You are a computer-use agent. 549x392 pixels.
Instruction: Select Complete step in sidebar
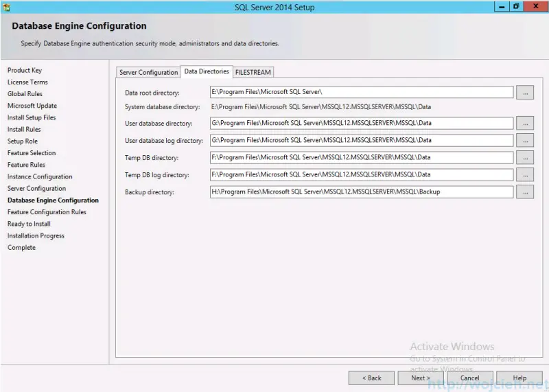point(21,248)
